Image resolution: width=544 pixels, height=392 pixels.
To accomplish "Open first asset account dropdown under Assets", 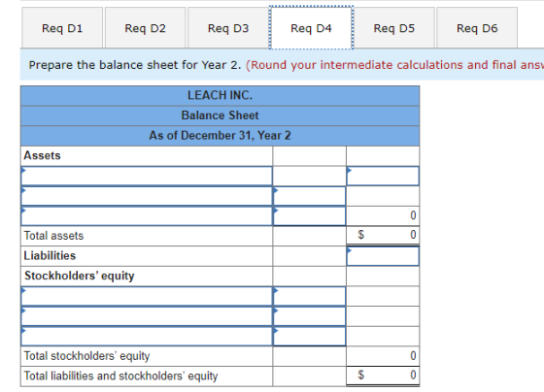I will (x=147, y=176).
